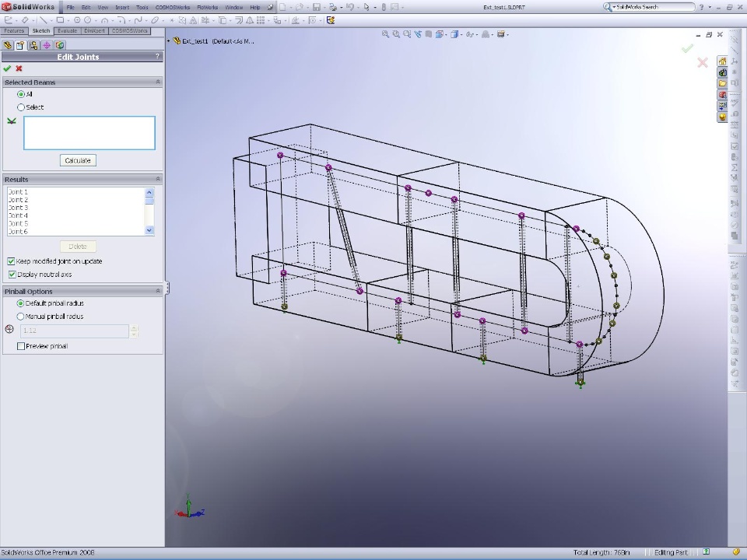Switch to the Evaluate tab
The height and width of the screenshot is (560, 747).
point(67,31)
